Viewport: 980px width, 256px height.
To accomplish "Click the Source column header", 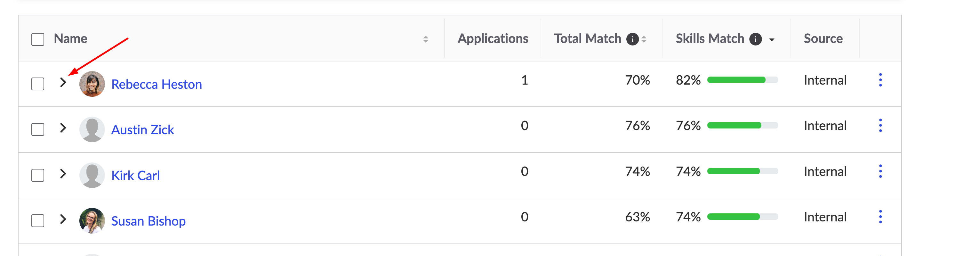I will pos(823,38).
